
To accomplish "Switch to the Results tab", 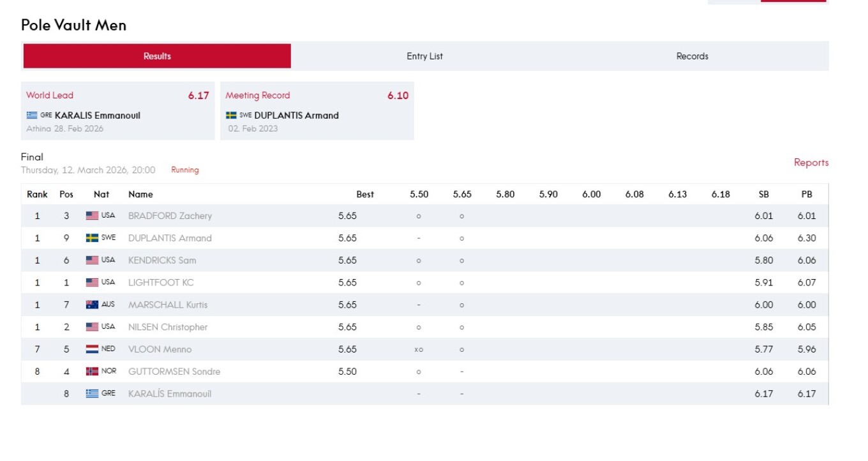I will coord(157,56).
